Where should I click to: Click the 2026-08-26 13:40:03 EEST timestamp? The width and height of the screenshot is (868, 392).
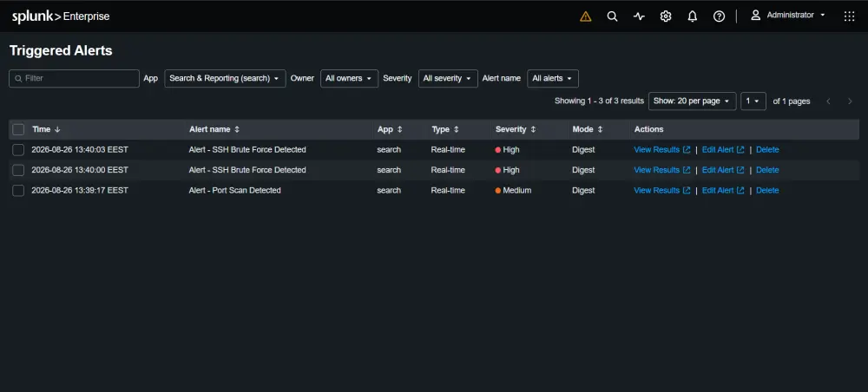tap(80, 150)
